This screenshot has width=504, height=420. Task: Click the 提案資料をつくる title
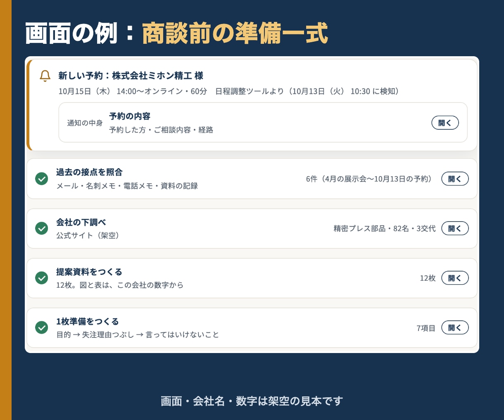tap(89, 272)
